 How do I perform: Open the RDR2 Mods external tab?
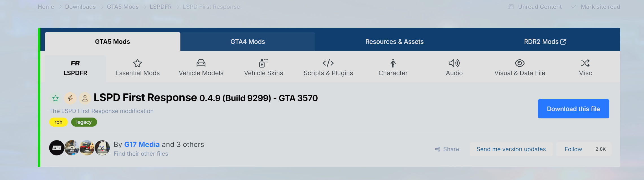tap(545, 42)
